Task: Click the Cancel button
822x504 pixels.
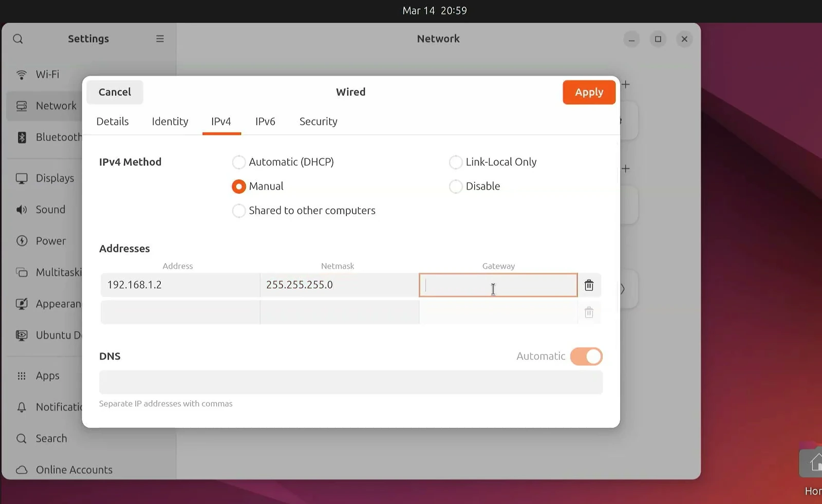Action: click(x=115, y=92)
